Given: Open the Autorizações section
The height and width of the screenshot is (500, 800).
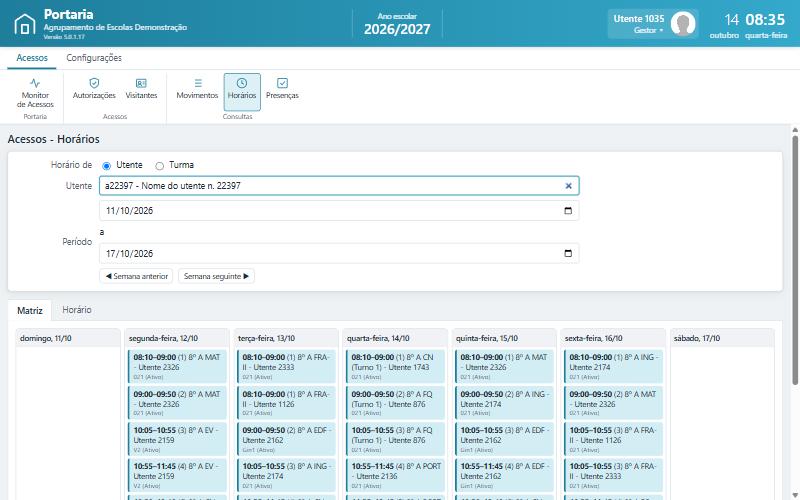Looking at the screenshot, I should pyautogui.click(x=94, y=89).
